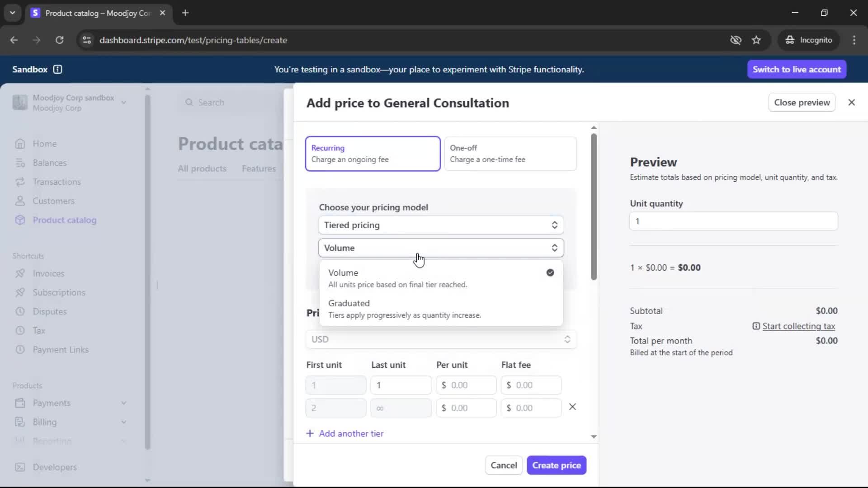The height and width of the screenshot is (488, 868).
Task: Click the Product catalog icon in sidebar
Action: [x=20, y=220]
